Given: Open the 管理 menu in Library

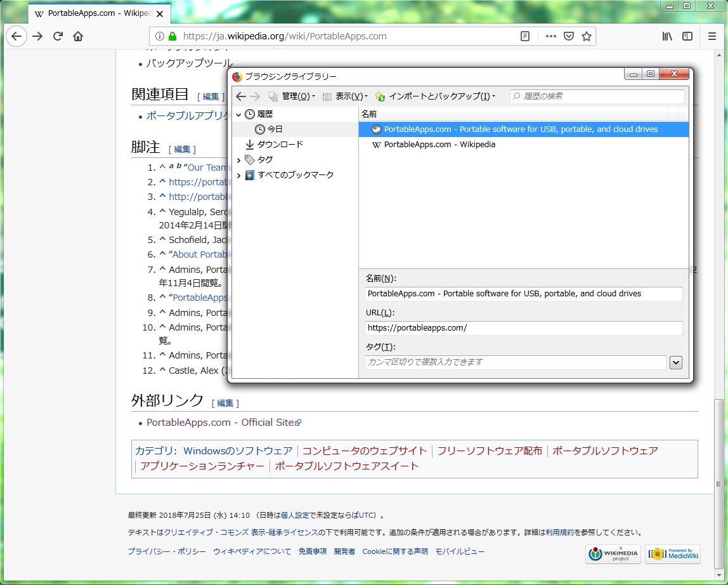Looking at the screenshot, I should coord(297,96).
